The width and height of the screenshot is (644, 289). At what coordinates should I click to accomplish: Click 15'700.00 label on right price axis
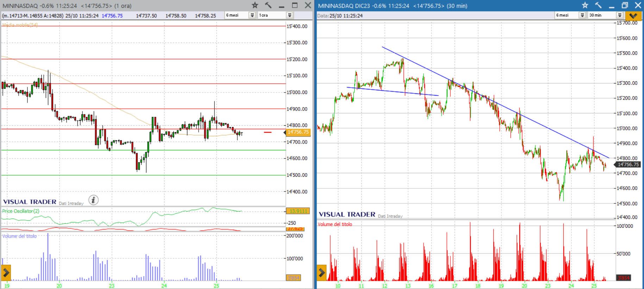tap(627, 23)
